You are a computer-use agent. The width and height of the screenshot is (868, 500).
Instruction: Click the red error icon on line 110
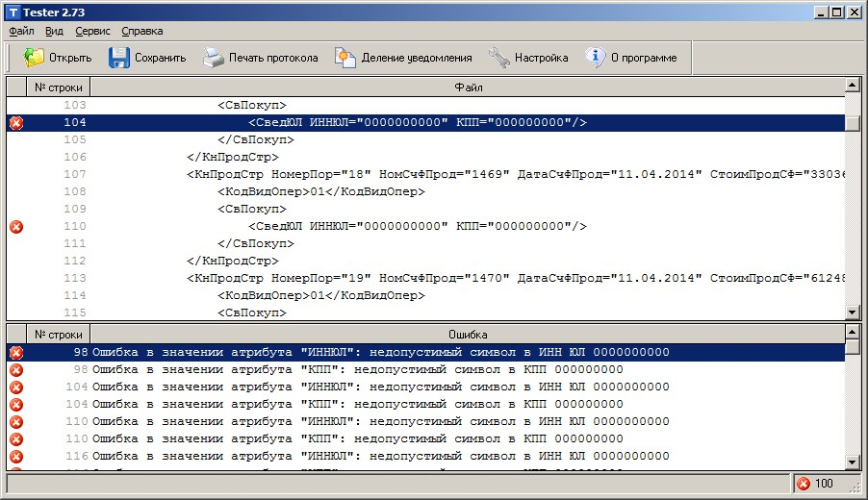point(15,227)
